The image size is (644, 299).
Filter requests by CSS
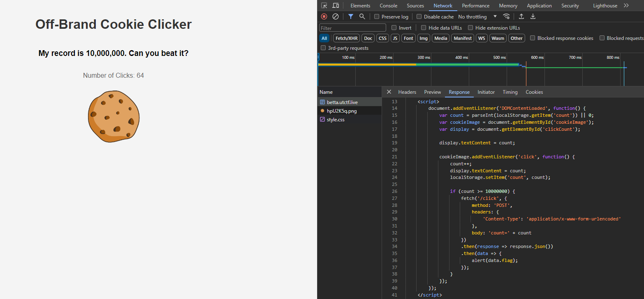tap(382, 38)
